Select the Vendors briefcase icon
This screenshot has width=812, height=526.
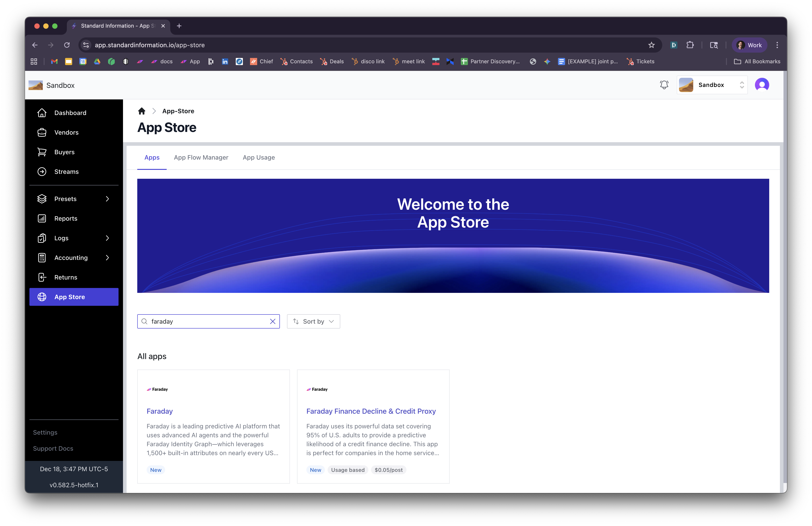(x=42, y=132)
